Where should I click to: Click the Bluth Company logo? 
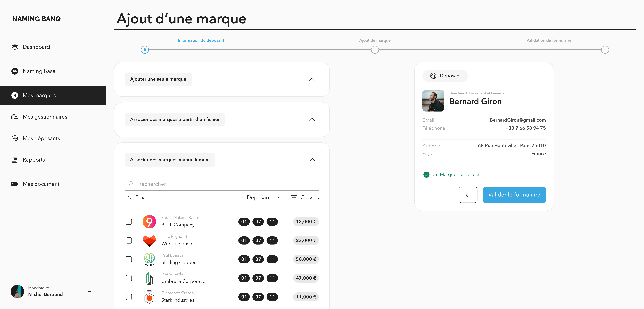(x=149, y=222)
